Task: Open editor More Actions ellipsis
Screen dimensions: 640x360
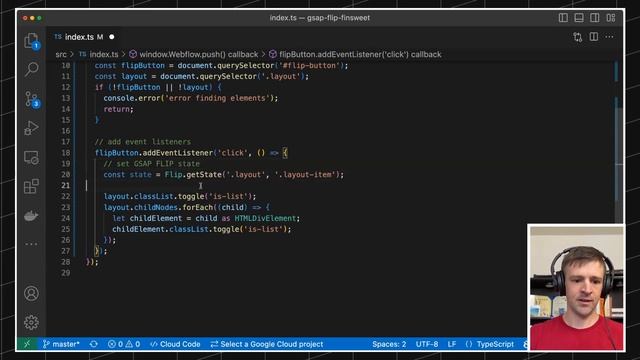Action: (x=609, y=37)
